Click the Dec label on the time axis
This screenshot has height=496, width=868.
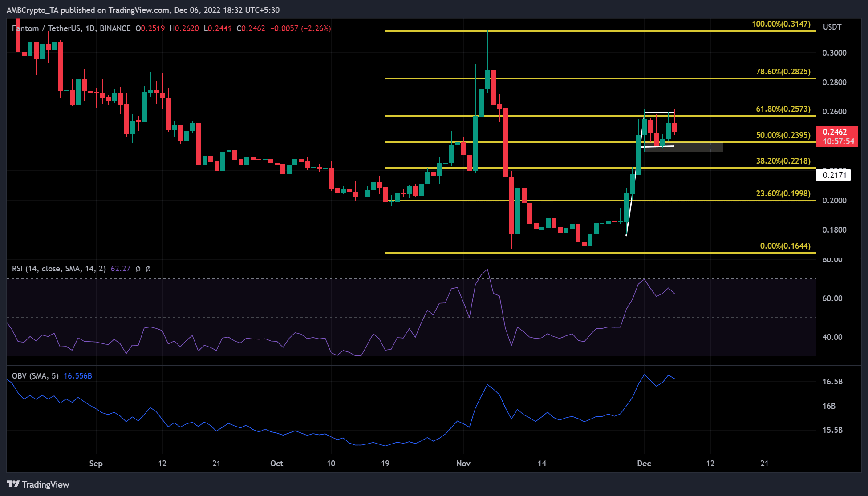(645, 463)
